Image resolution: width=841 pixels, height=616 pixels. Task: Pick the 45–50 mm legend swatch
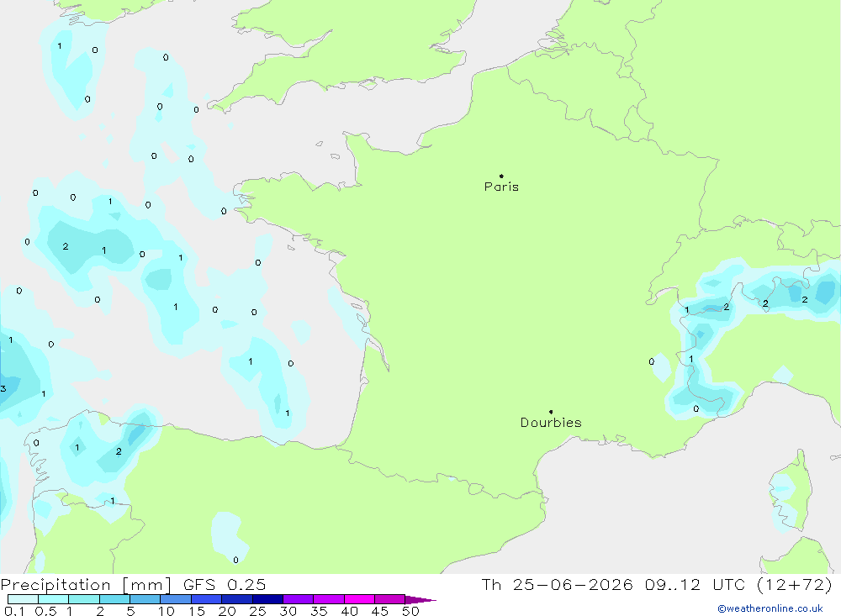click(x=389, y=599)
